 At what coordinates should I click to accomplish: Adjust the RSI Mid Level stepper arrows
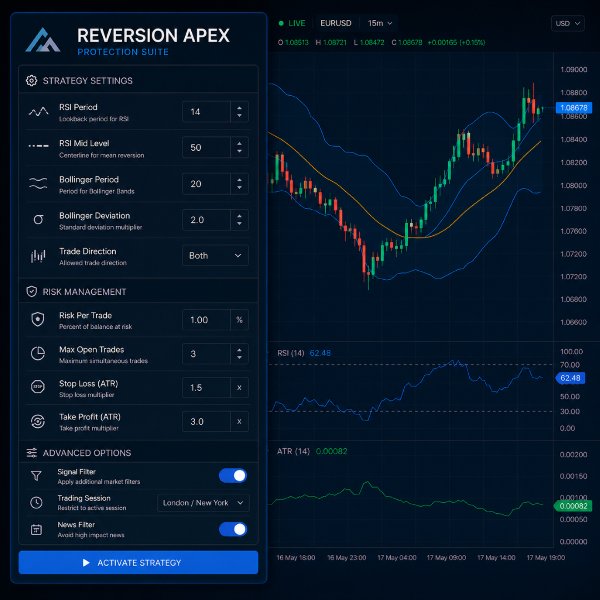tap(240, 147)
